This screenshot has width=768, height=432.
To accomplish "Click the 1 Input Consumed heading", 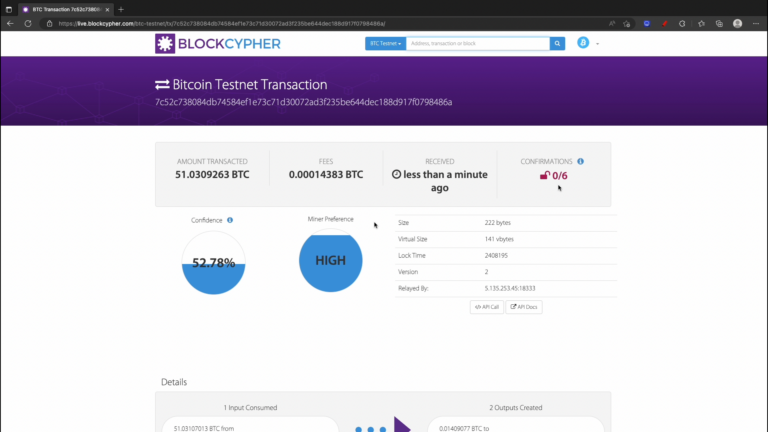I will click(x=250, y=408).
